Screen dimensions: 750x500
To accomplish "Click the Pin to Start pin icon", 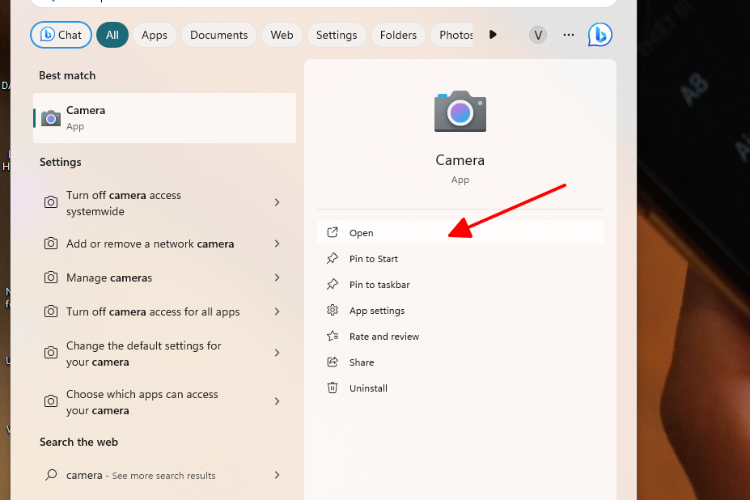I will pos(332,258).
